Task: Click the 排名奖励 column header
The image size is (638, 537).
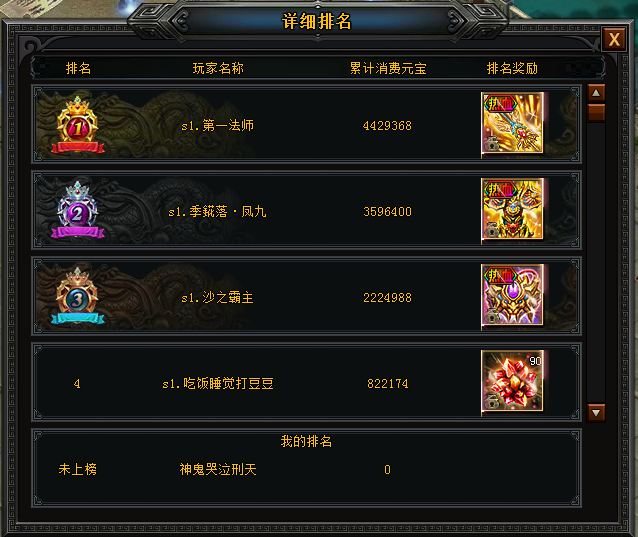Action: click(512, 68)
